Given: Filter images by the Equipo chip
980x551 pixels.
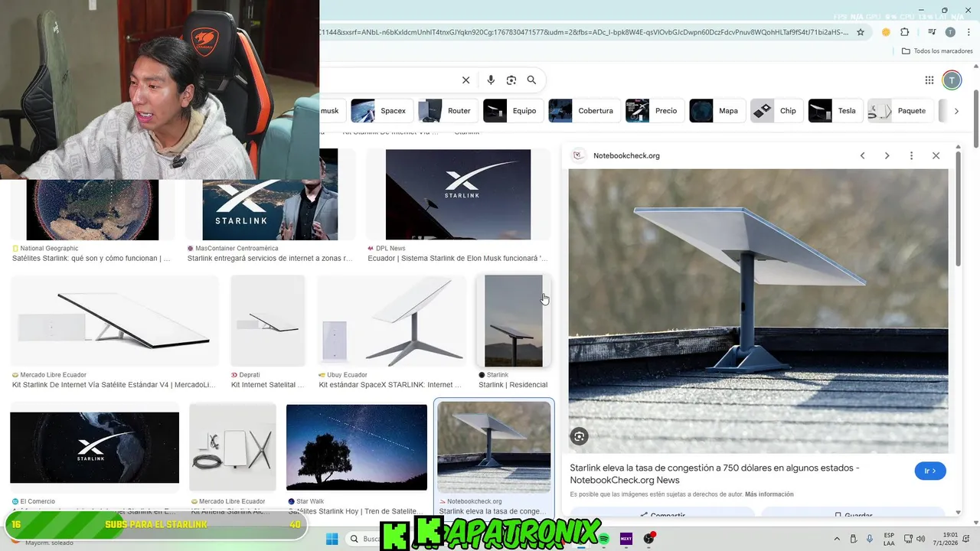Looking at the screenshot, I should tap(514, 111).
